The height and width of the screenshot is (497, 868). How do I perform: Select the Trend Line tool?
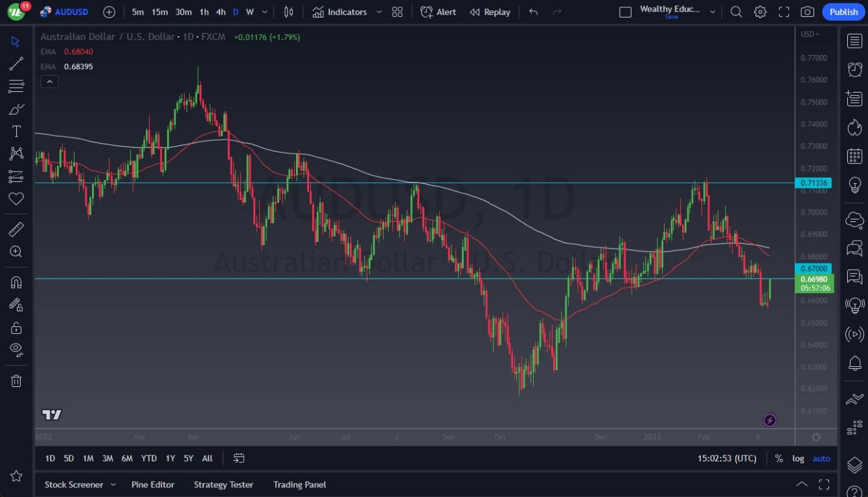[x=16, y=63]
